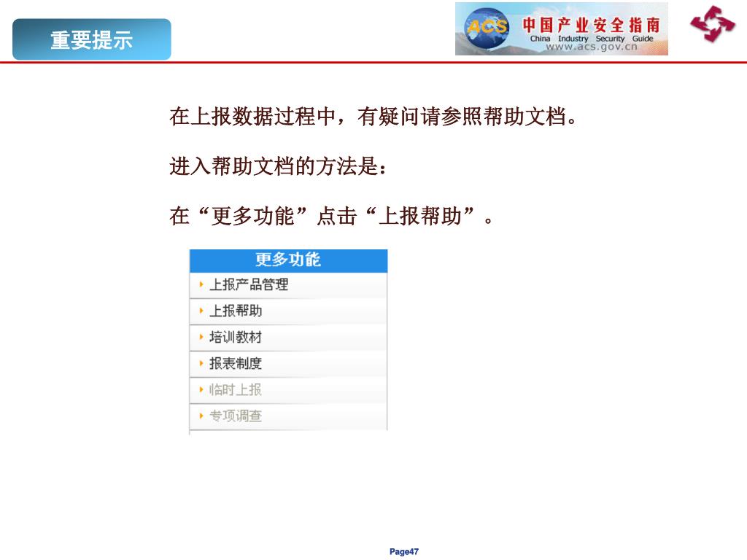Click the sentence starting 在上报数据过程中
747x560 pixels.
(373, 117)
